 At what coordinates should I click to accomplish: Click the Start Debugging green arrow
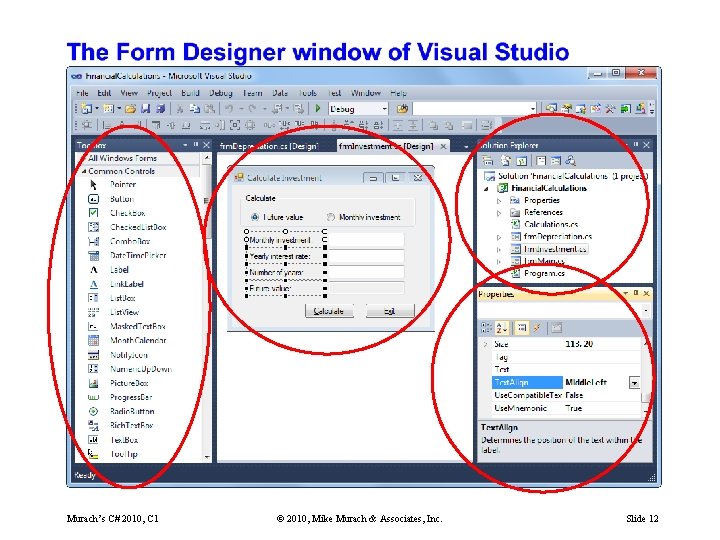point(317,109)
